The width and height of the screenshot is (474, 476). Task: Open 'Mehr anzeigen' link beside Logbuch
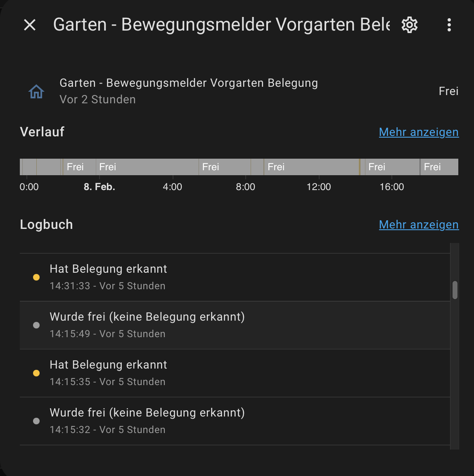[419, 225]
